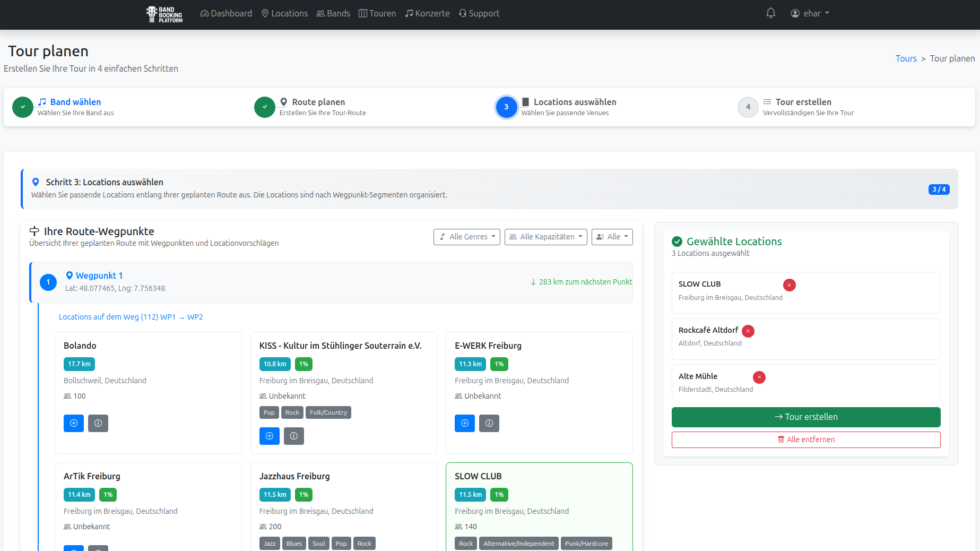The width and height of the screenshot is (980, 551).
Task: Click the green Tour erstellen button
Action: tap(805, 417)
